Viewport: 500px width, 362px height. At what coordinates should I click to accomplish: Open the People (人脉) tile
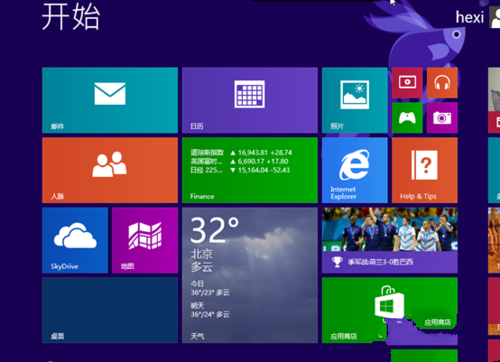pyautogui.click(x=110, y=170)
